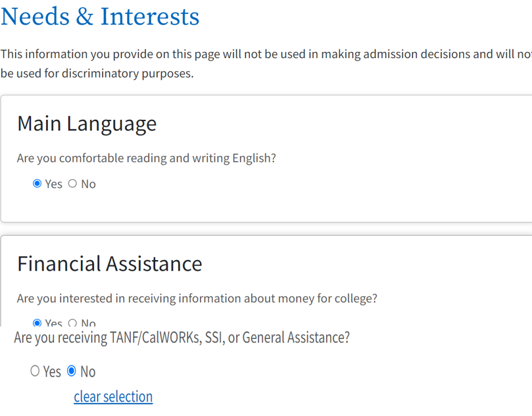The height and width of the screenshot is (416, 532).
Task: Select No for receiving TANF/CalWORKs assistance
Action: 72,371
